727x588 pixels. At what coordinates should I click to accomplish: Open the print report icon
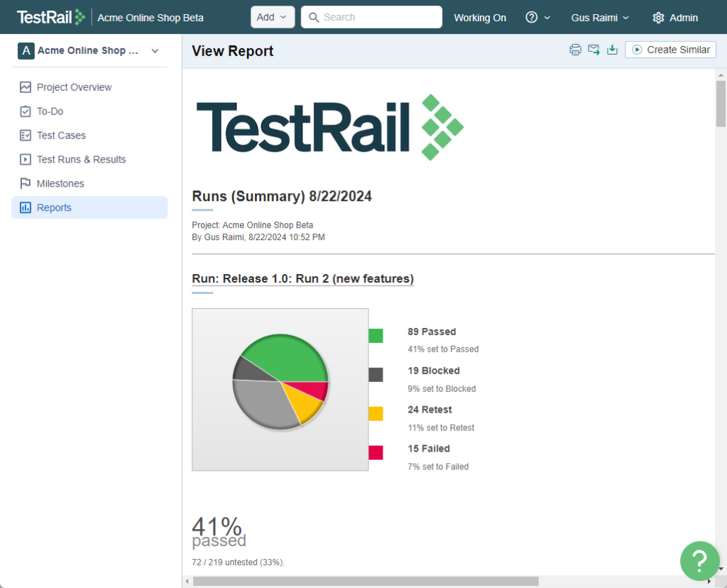[575, 50]
